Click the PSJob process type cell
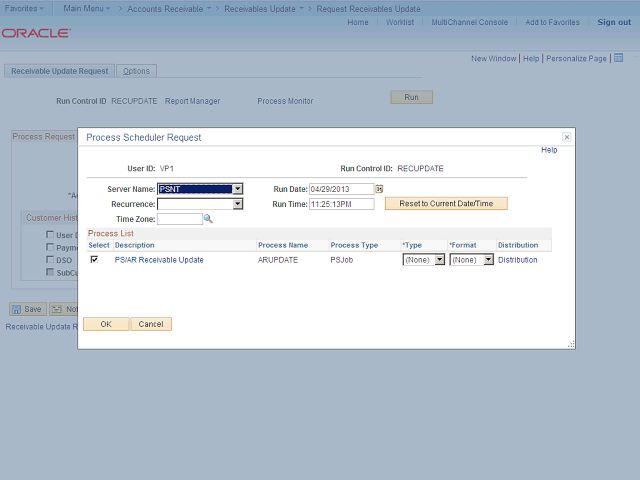640x480 pixels. pos(342,260)
